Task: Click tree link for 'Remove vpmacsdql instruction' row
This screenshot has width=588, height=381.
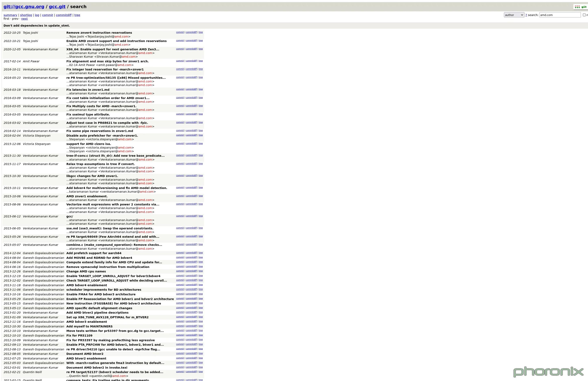Action: point(201,267)
